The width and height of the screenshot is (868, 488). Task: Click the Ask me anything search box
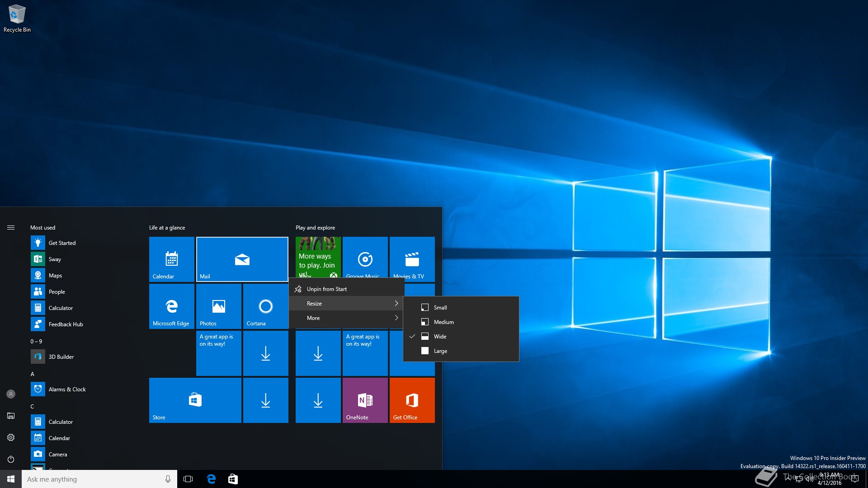coord(99,479)
